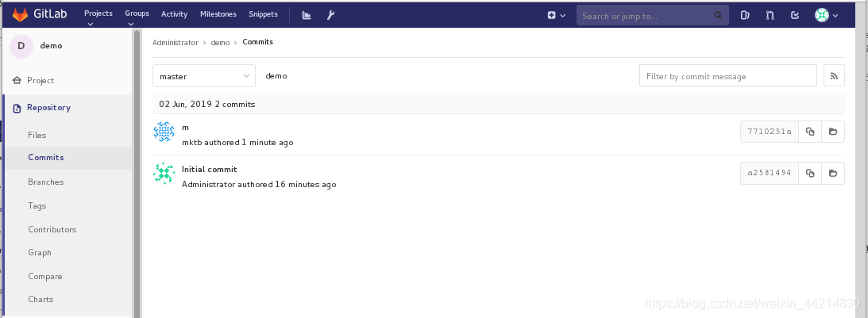Click the 16 minutes ago timestamp
This screenshot has height=318, width=868.
pyautogui.click(x=306, y=184)
